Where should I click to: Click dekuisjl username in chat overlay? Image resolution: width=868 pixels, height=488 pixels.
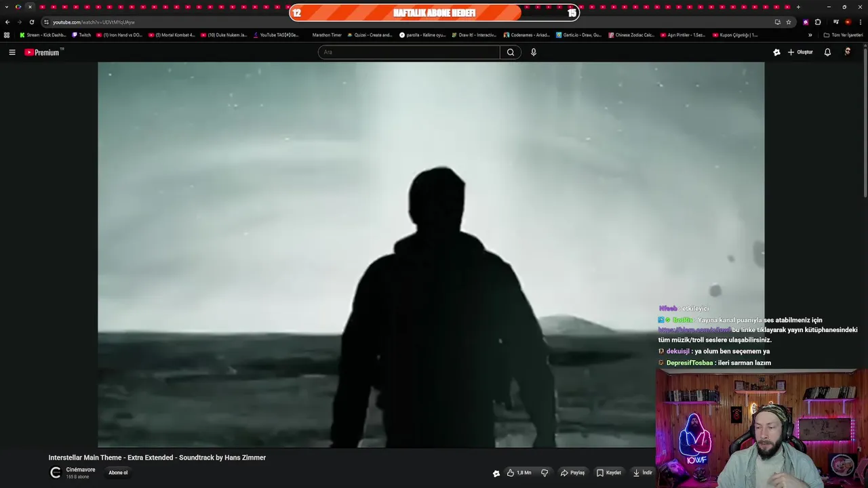click(677, 351)
